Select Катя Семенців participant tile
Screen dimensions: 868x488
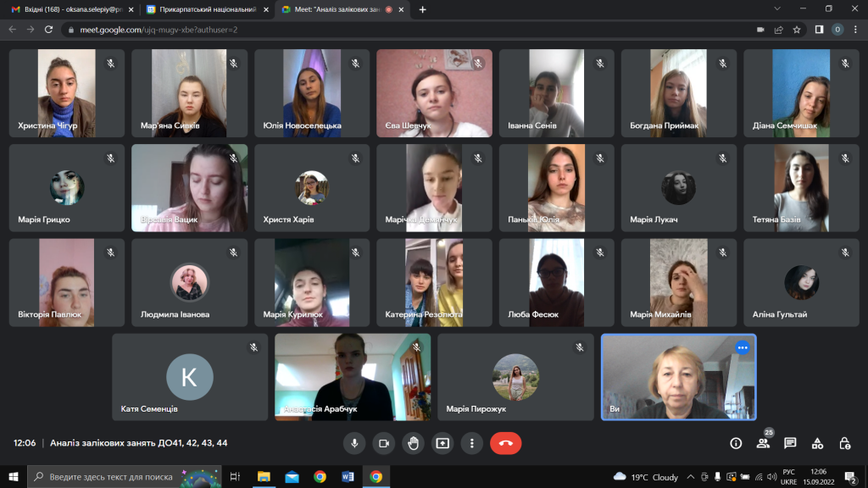pos(190,377)
